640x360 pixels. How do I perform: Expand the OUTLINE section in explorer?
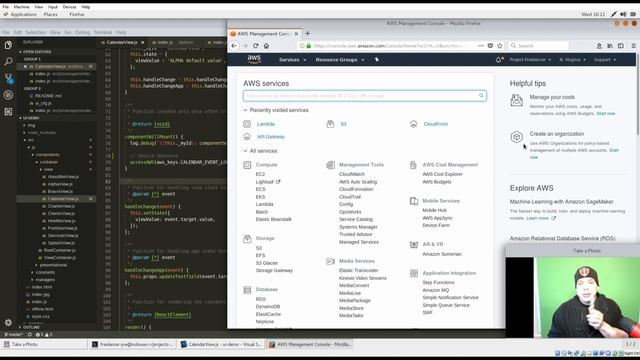tap(30, 327)
